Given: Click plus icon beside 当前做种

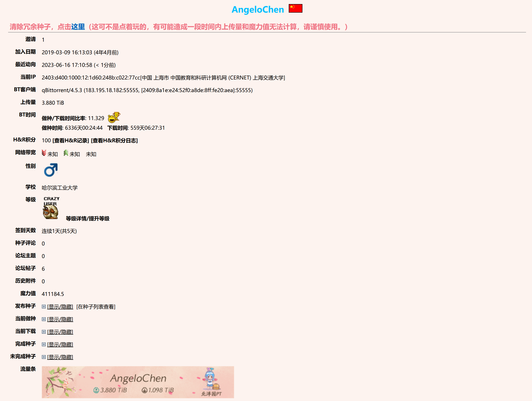Looking at the screenshot, I should pyautogui.click(x=44, y=319).
